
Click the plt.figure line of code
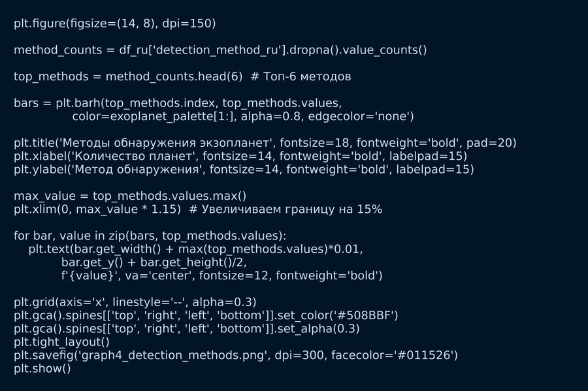point(114,23)
